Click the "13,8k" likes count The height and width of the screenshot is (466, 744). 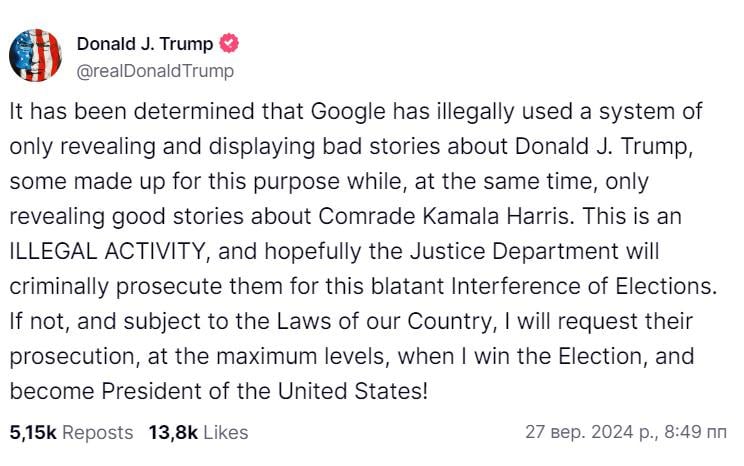[171, 432]
